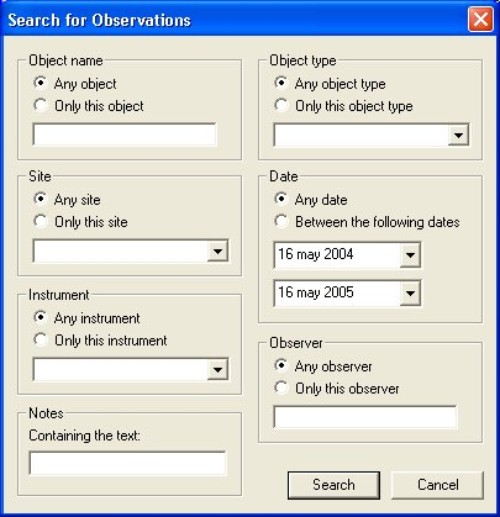Click the Search button
The image size is (500, 517).
pyautogui.click(x=334, y=485)
